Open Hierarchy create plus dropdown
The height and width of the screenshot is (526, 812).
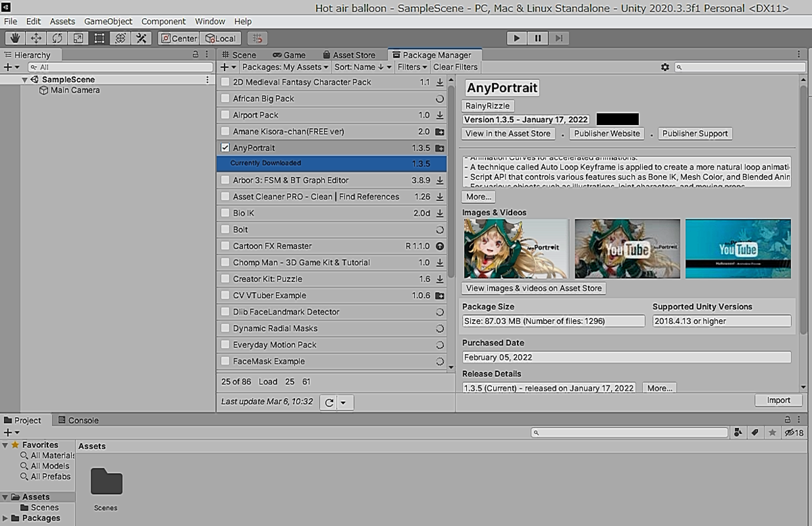12,67
